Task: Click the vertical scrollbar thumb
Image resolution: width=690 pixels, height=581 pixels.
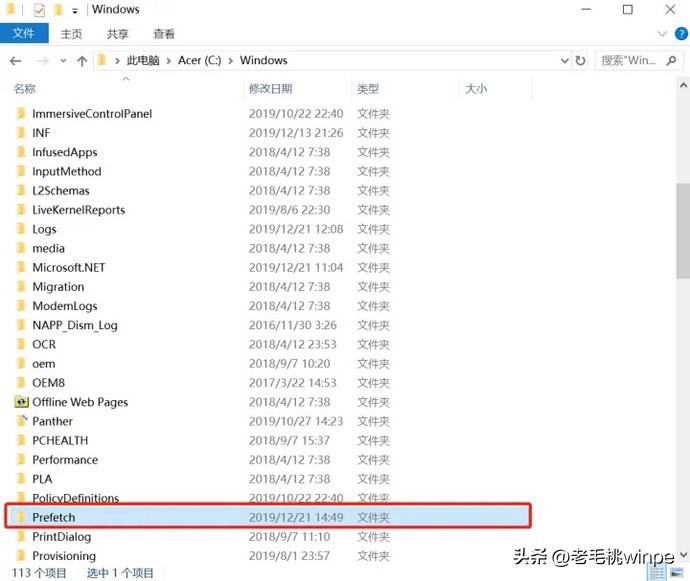Action: pyautogui.click(x=682, y=230)
